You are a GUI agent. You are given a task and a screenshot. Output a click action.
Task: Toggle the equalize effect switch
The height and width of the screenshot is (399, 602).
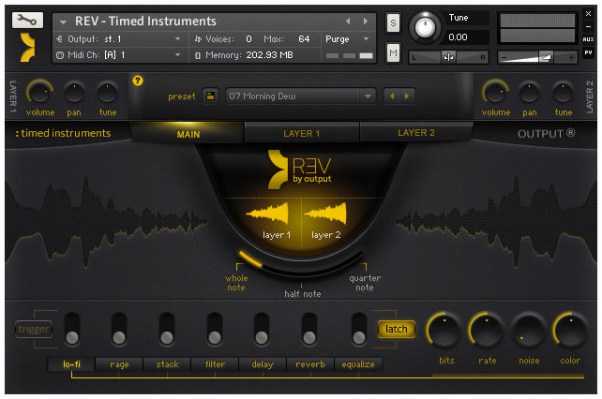(359, 329)
